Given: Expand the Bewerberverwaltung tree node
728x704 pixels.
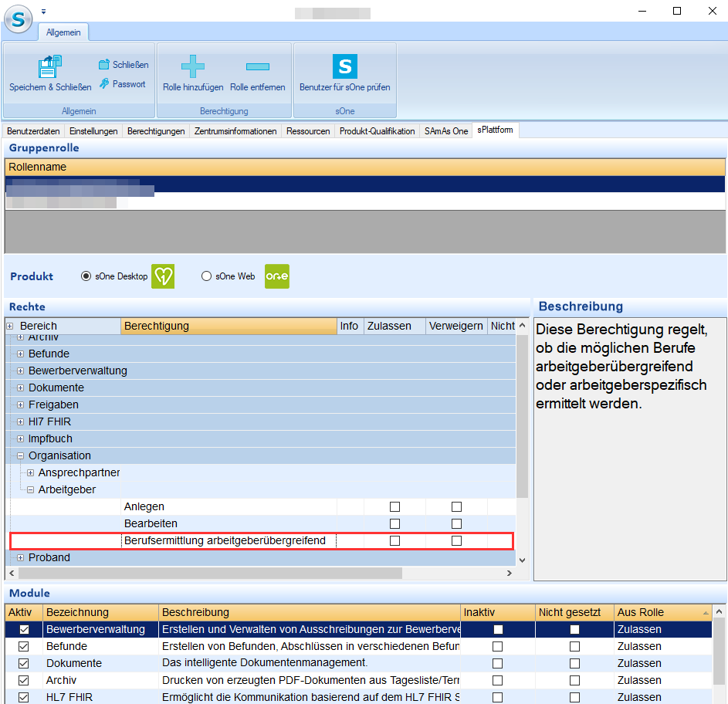Looking at the screenshot, I should click(21, 371).
